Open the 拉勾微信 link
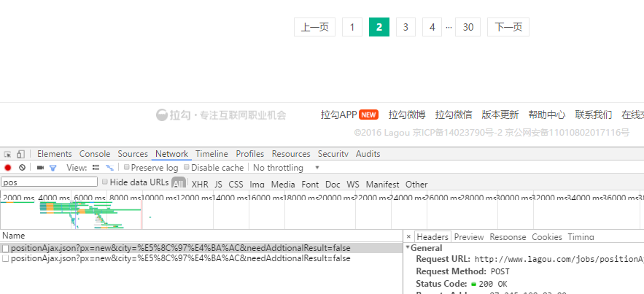Screen dimensions: 644x294 pos(454,115)
